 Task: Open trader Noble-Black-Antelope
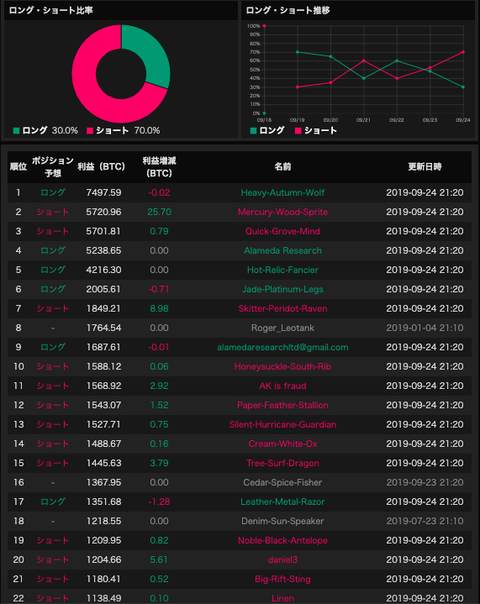[x=282, y=540]
